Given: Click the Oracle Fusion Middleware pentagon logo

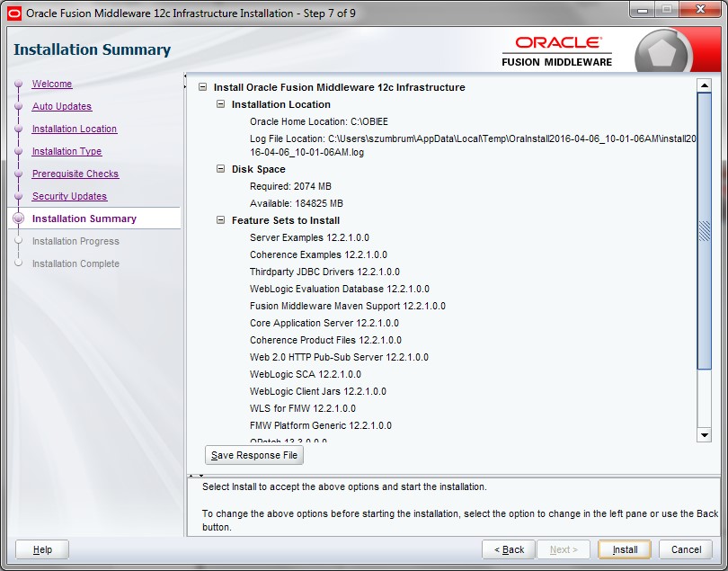Looking at the screenshot, I should 663,53.
